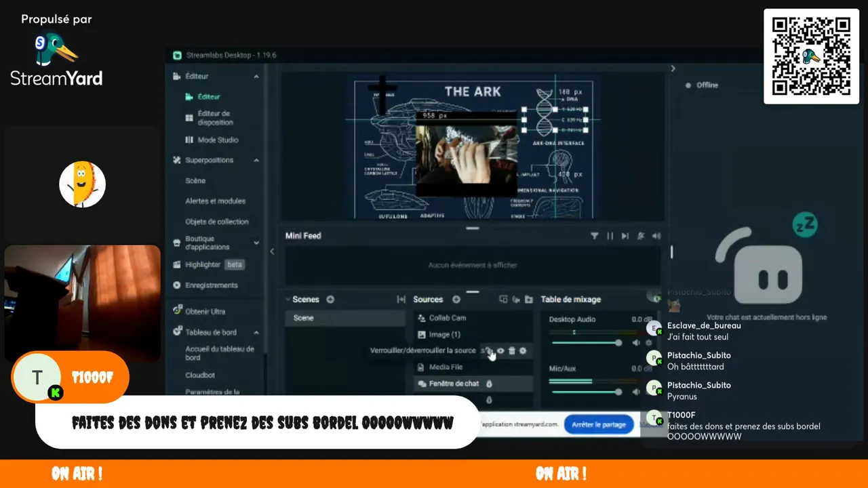
Task: Click the guest cam icon in the Sources header
Action: pyautogui.click(x=516, y=300)
